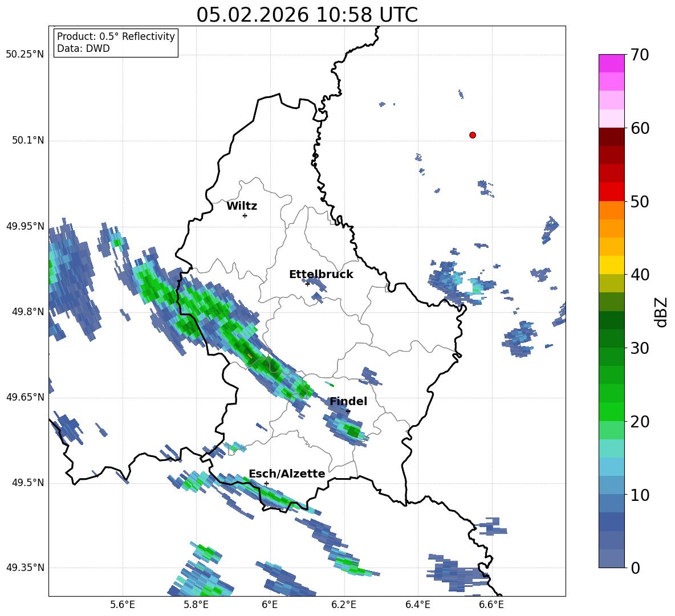Click the 49.65°N latitude label
Viewport: 675px width, 616px height.
[x=25, y=397]
